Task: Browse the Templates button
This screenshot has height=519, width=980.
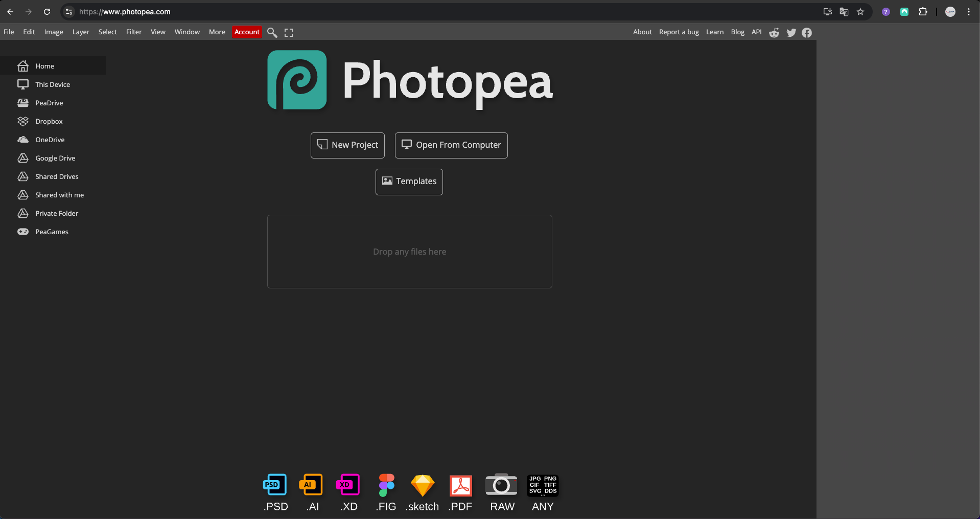Action: (409, 182)
